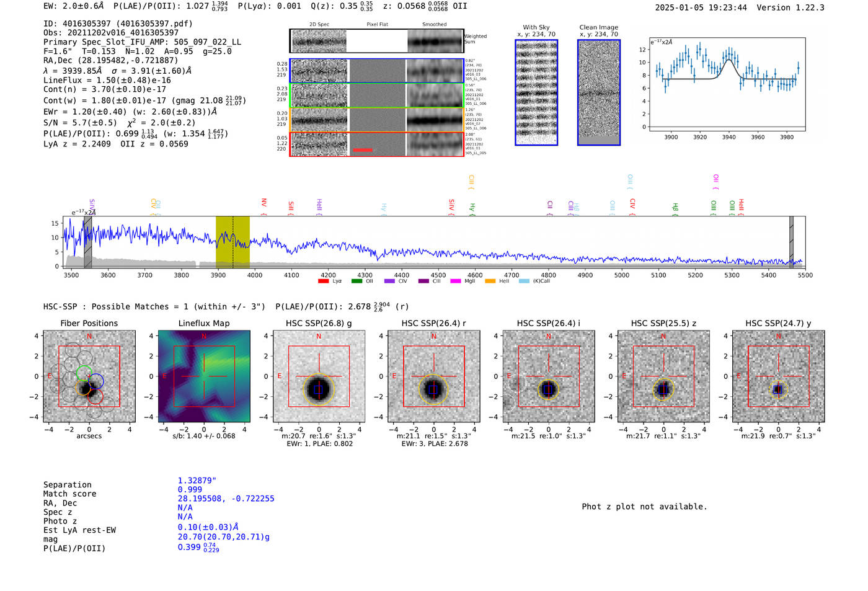The image size is (868, 591).
Task: Click the OII z = 0.0569 text
Action: [154, 144]
